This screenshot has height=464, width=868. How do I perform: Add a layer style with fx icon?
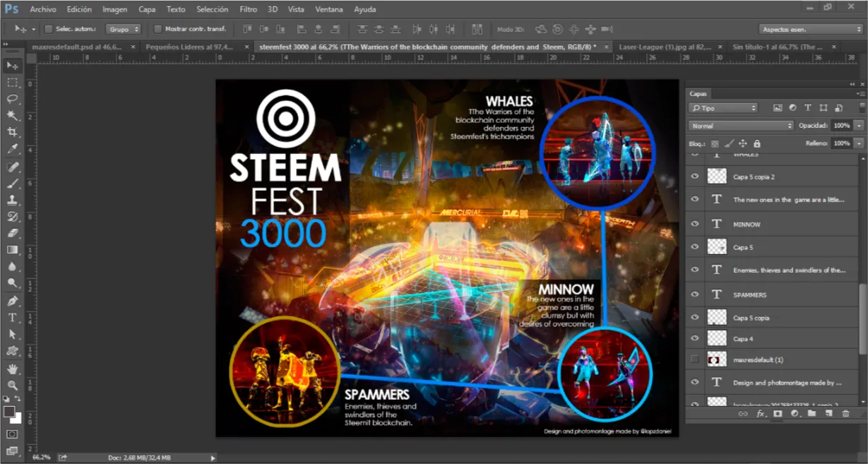click(761, 414)
